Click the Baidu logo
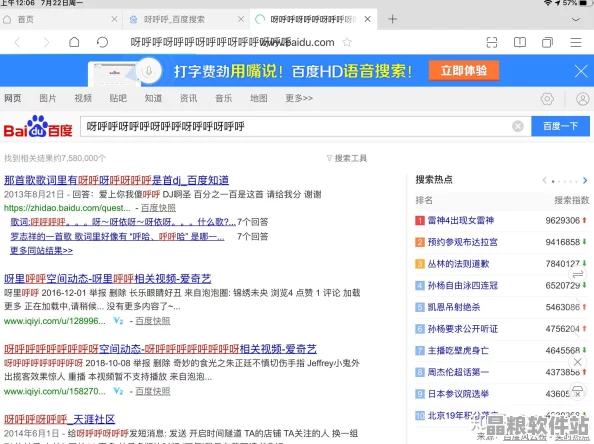 coord(38,126)
